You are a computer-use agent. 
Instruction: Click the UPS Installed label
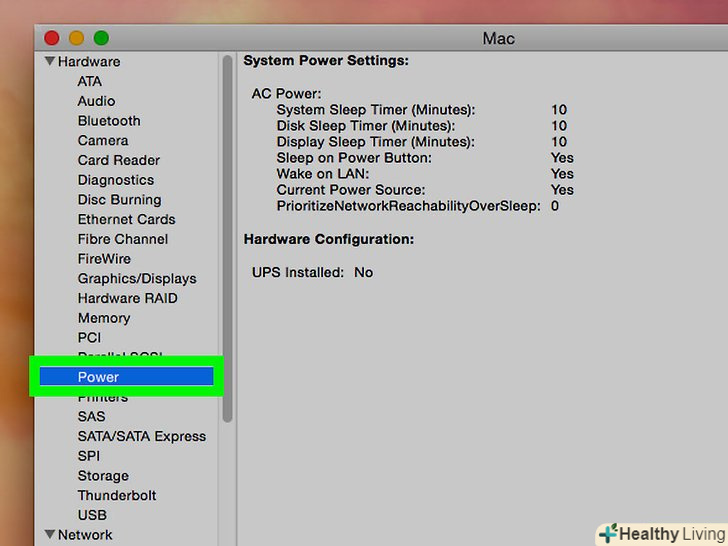point(298,273)
